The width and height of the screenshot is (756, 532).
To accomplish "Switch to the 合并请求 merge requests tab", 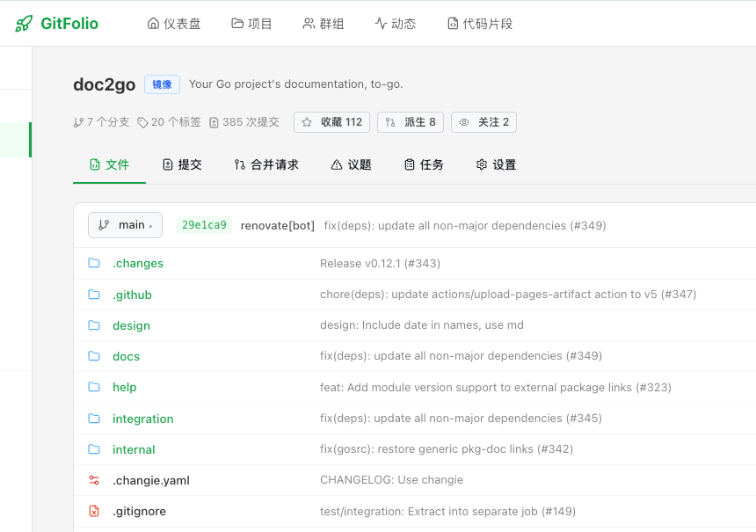I will pos(266,165).
